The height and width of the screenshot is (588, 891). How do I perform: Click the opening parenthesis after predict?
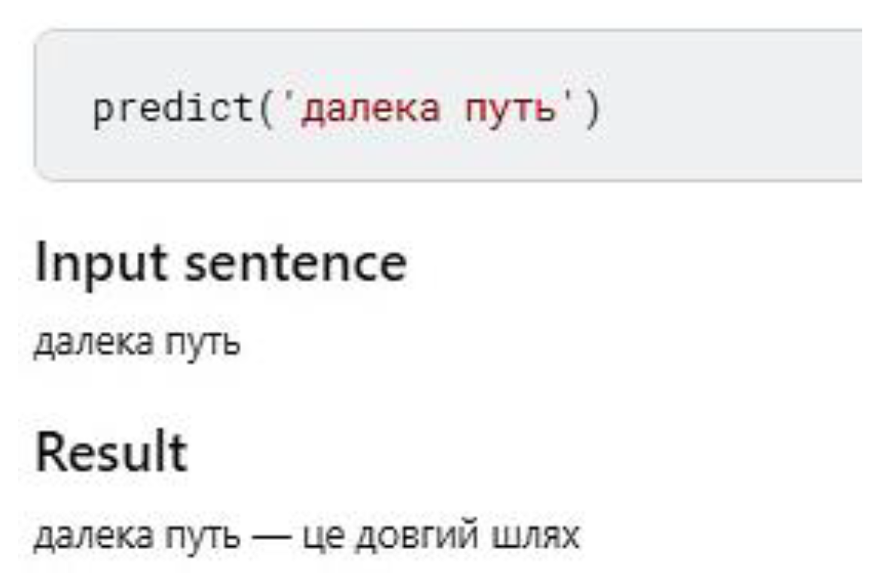[267, 109]
